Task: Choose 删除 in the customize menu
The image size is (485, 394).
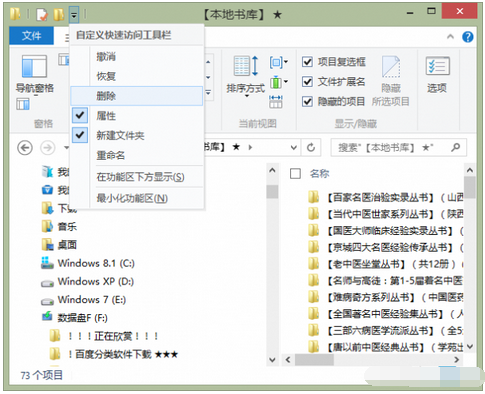Action: point(137,96)
